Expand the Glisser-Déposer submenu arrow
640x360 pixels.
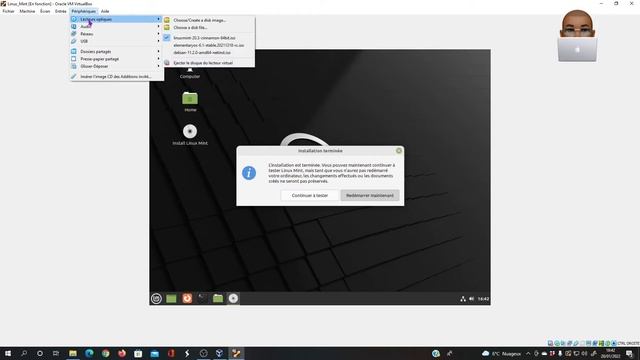click(x=158, y=66)
